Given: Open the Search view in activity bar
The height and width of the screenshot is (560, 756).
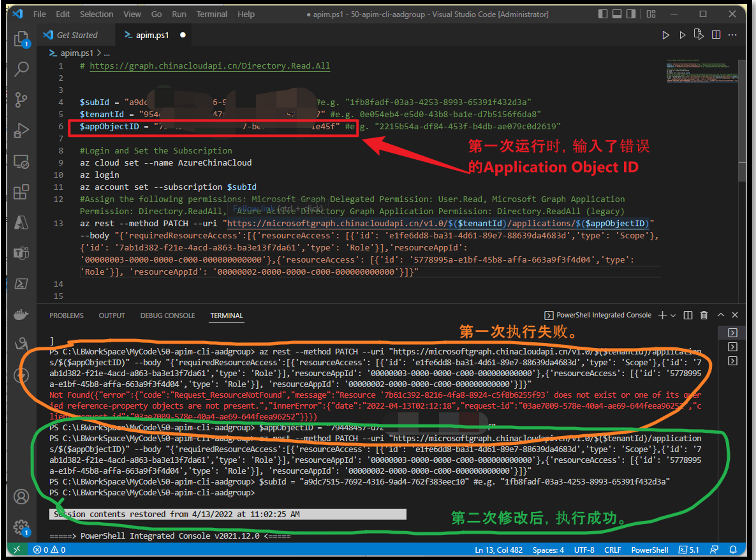Looking at the screenshot, I should [x=21, y=69].
